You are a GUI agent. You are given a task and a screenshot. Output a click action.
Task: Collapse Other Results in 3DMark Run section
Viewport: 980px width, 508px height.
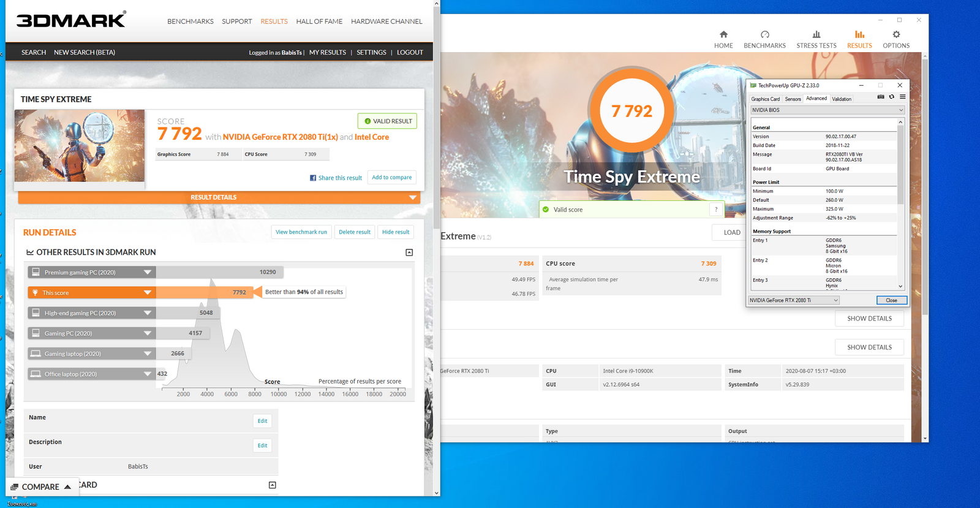(409, 252)
